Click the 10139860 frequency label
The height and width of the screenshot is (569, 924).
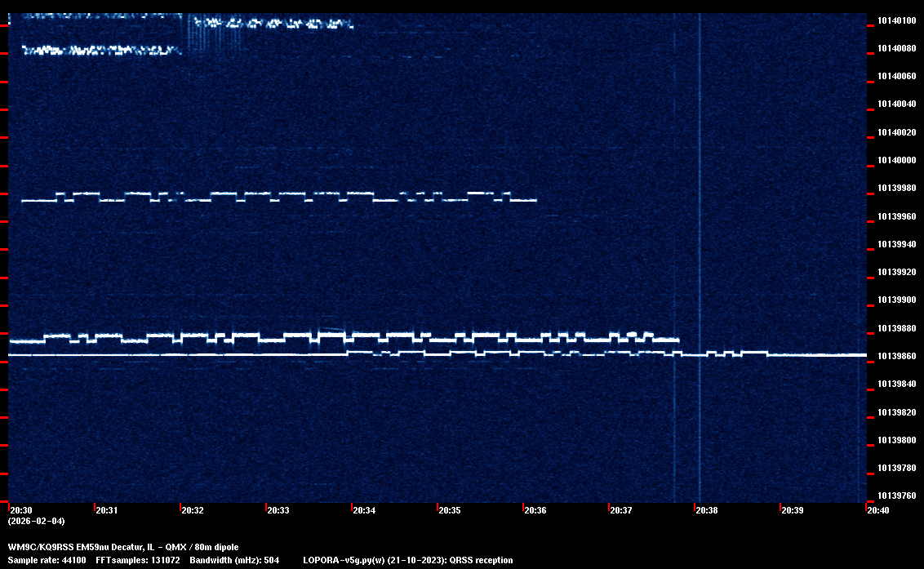pos(895,357)
